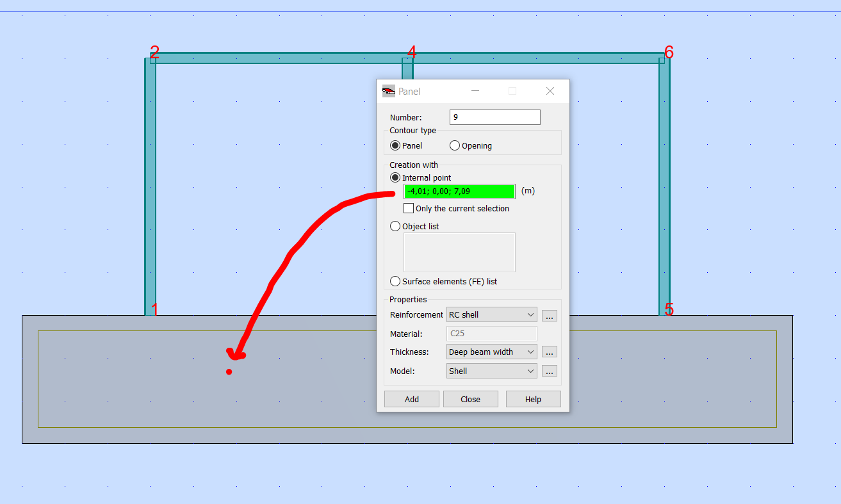Open the Thickness browse (...) options
The image size is (841, 504).
point(549,352)
